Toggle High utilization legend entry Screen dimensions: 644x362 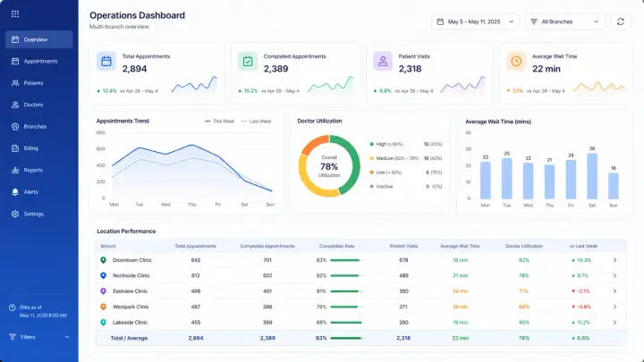406,144
